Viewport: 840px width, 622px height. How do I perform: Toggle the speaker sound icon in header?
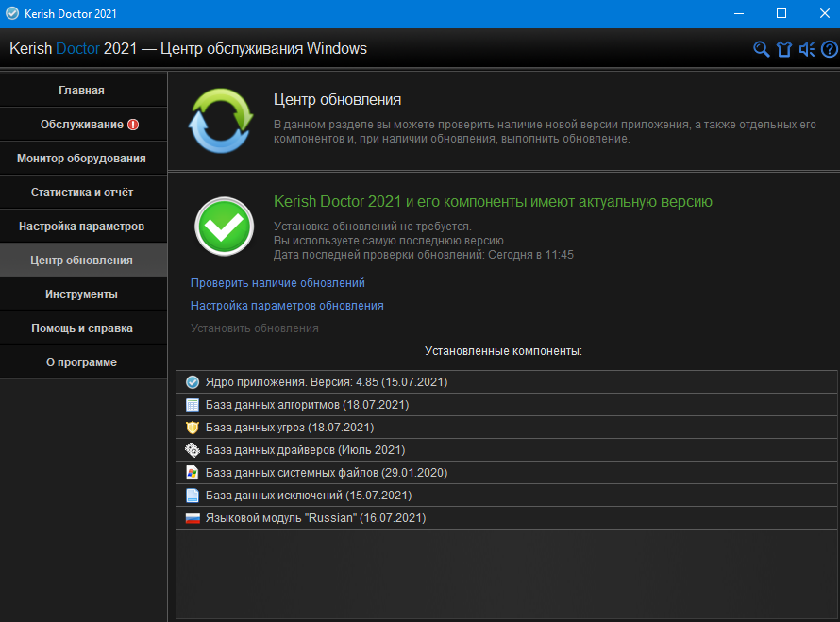[x=807, y=49]
